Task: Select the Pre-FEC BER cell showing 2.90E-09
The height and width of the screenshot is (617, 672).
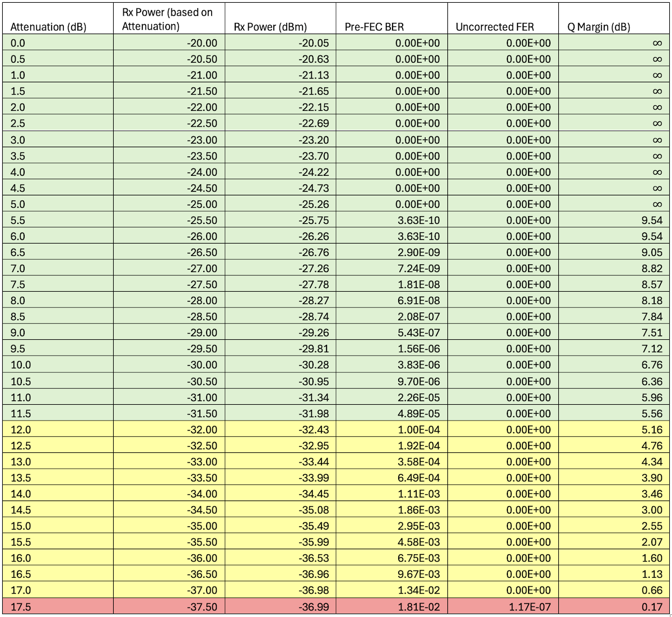Action: (392, 253)
